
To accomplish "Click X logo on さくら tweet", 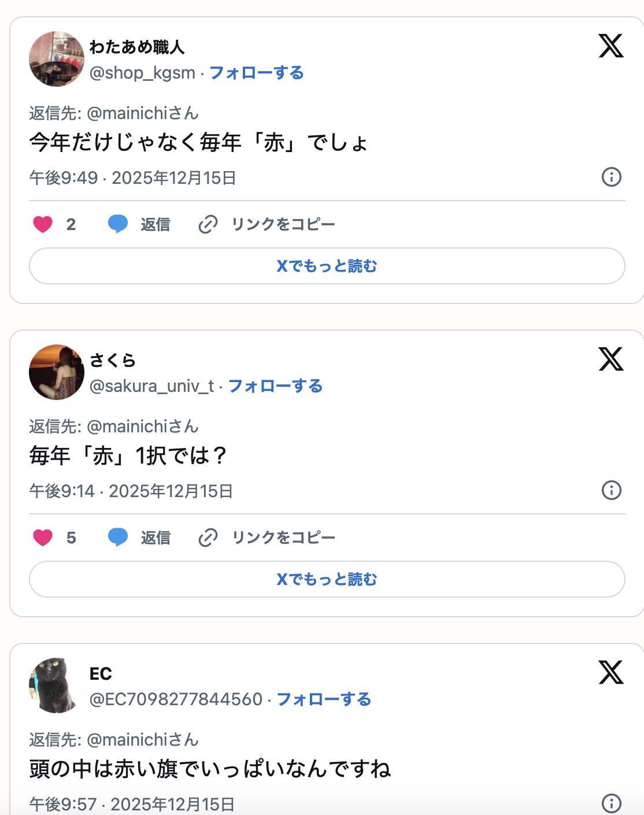I will [x=611, y=360].
